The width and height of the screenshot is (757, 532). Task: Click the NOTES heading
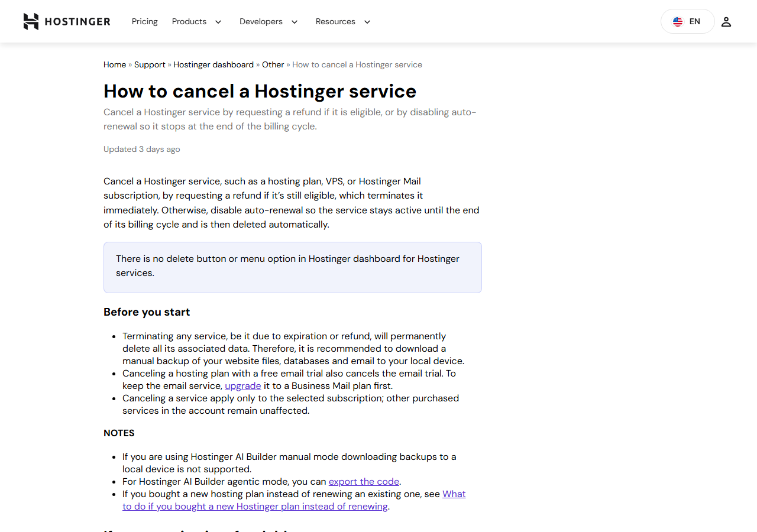pyautogui.click(x=119, y=433)
